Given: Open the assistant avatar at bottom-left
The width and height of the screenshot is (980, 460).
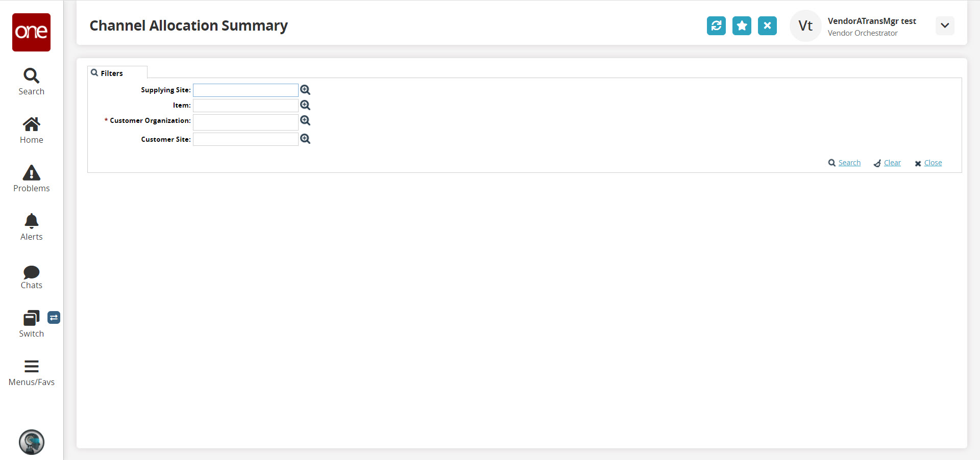Looking at the screenshot, I should pyautogui.click(x=32, y=442).
